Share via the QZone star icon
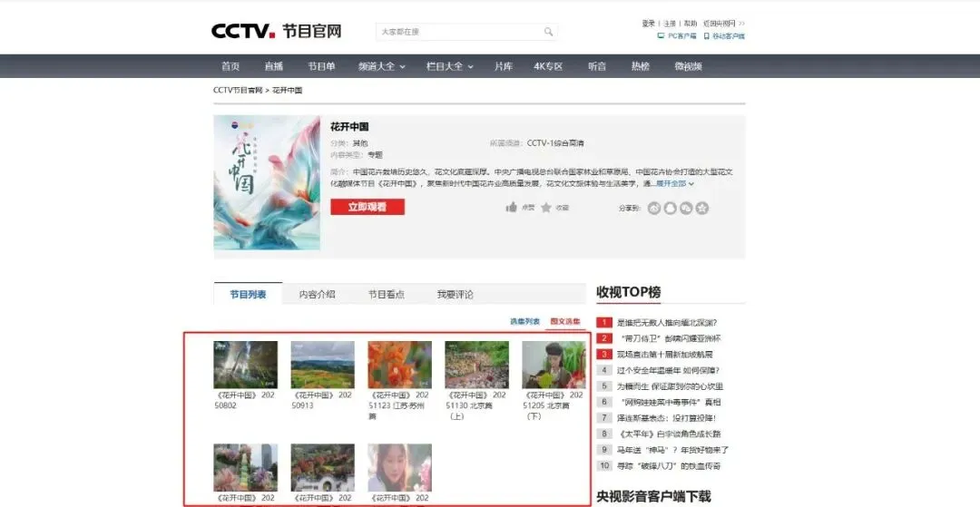 tap(702, 208)
